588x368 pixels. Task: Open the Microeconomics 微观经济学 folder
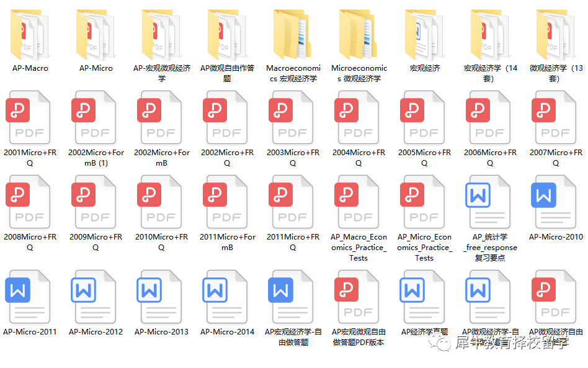tap(359, 35)
